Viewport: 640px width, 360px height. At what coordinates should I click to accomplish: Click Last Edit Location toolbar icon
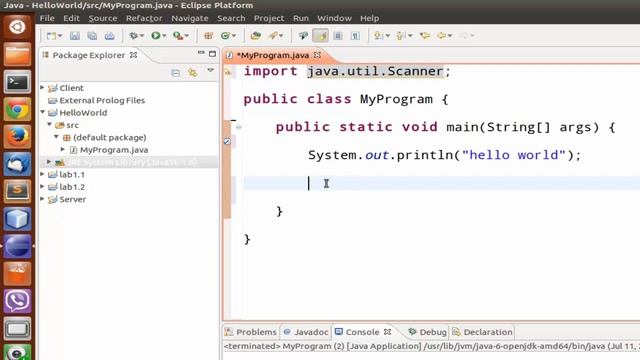[x=424, y=36]
